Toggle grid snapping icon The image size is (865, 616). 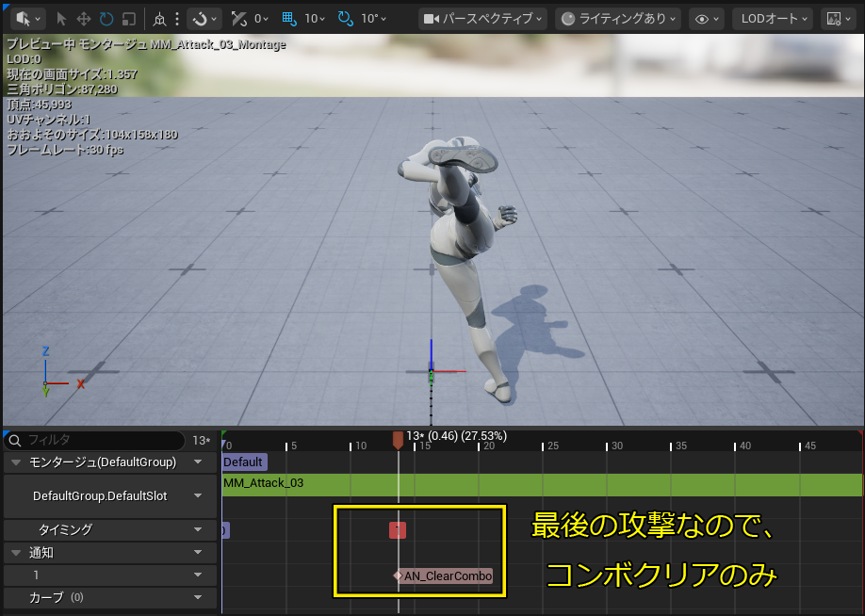289,19
